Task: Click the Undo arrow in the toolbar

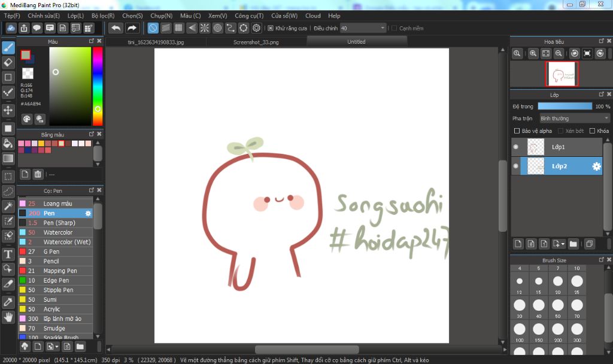Action: pyautogui.click(x=116, y=28)
